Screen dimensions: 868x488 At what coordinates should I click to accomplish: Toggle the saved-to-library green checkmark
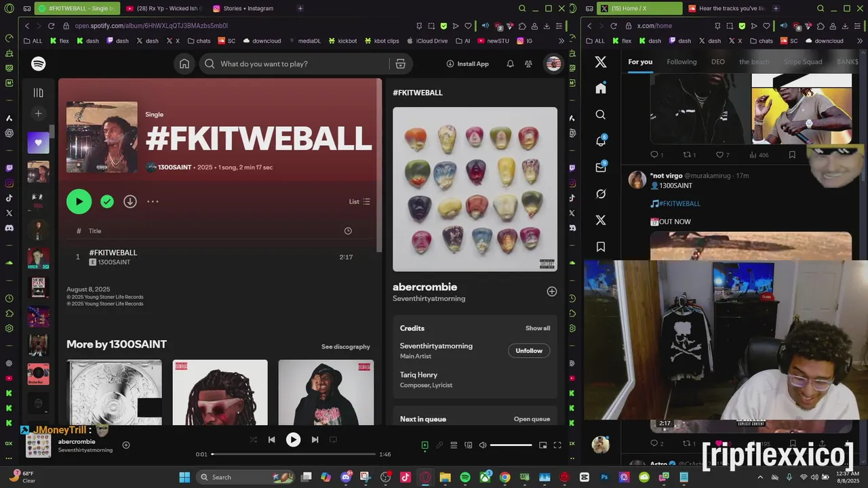[x=107, y=201]
